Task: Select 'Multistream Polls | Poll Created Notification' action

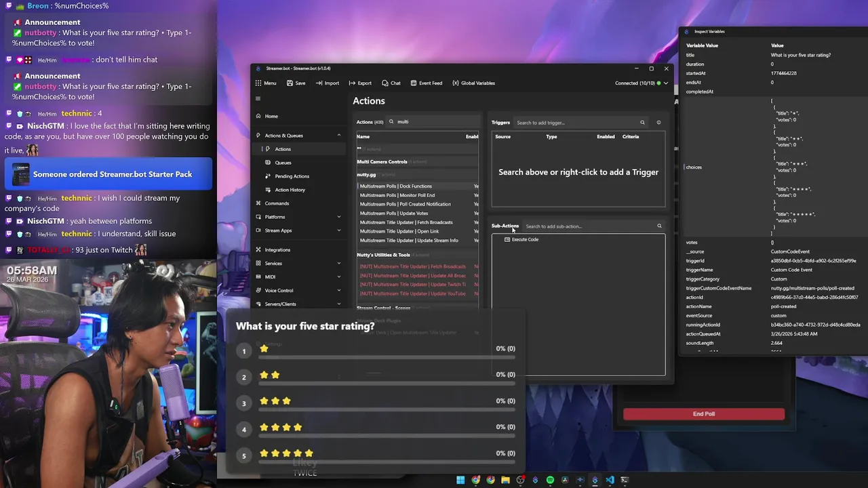Action: click(418, 204)
